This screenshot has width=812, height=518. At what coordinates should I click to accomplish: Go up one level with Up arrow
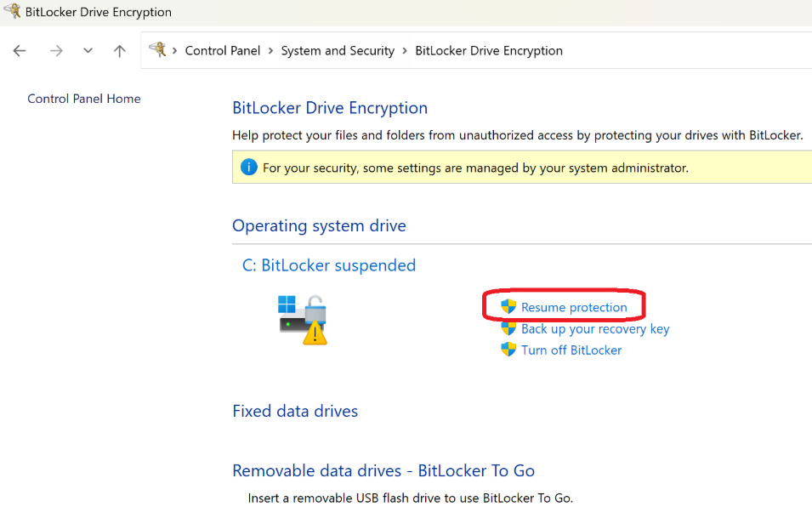click(x=120, y=51)
